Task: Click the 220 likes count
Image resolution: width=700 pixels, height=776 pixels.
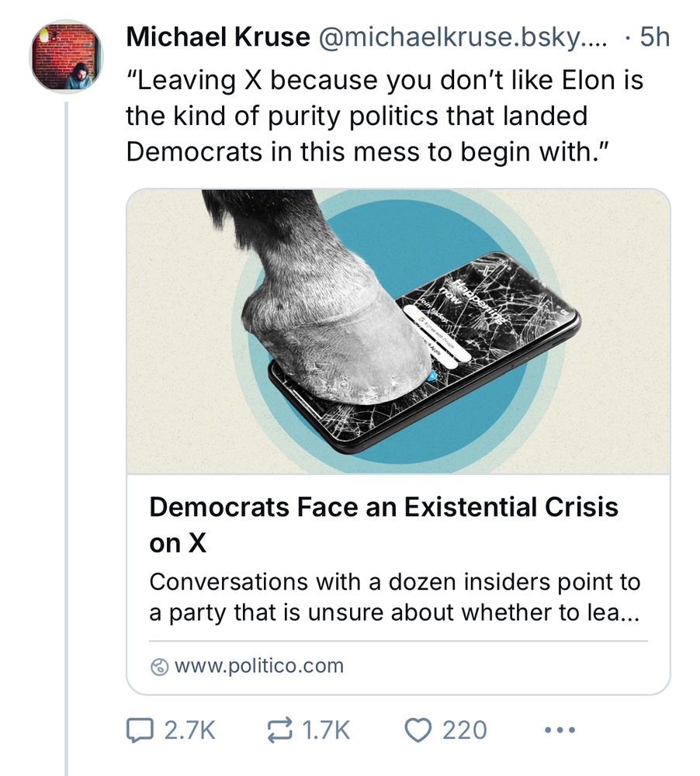Action: point(465,730)
